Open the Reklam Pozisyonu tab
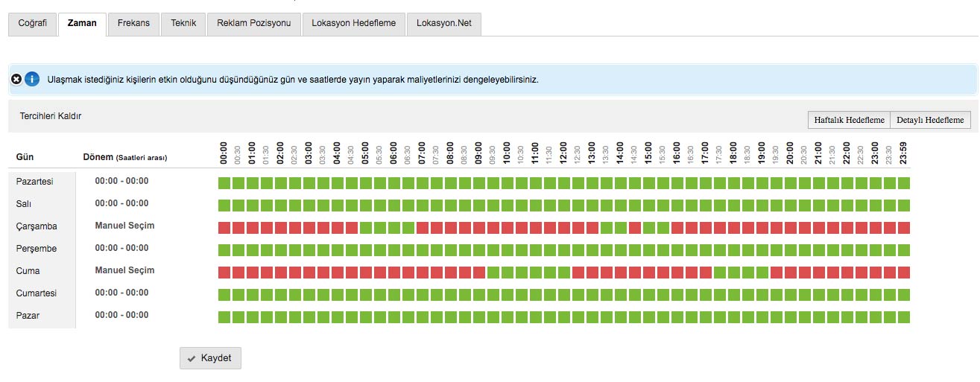 (x=253, y=23)
